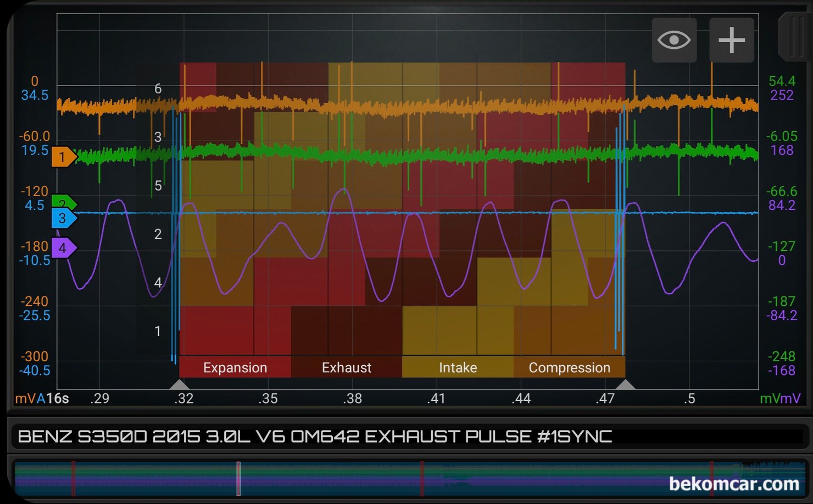Select the Intake phase label

pyautogui.click(x=458, y=367)
